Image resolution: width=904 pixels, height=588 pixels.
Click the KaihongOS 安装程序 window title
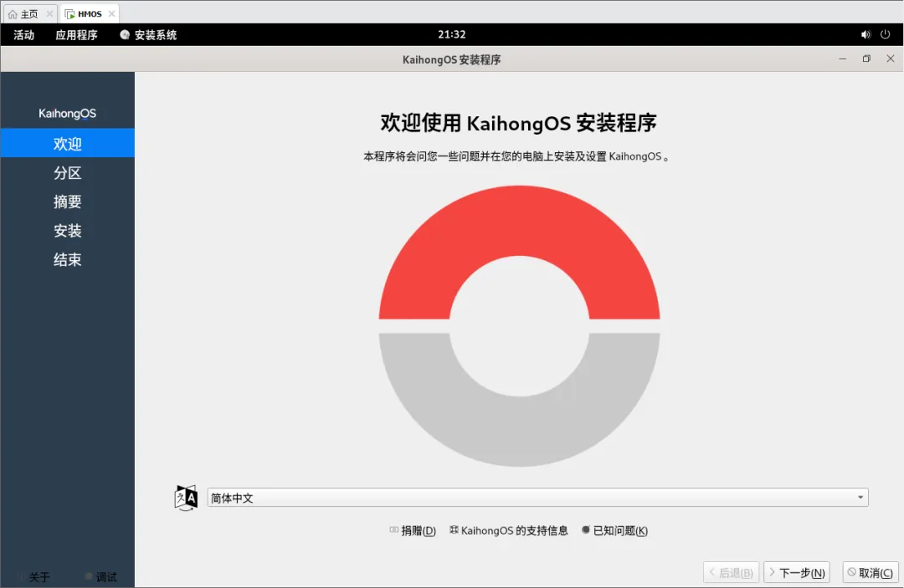(451, 59)
